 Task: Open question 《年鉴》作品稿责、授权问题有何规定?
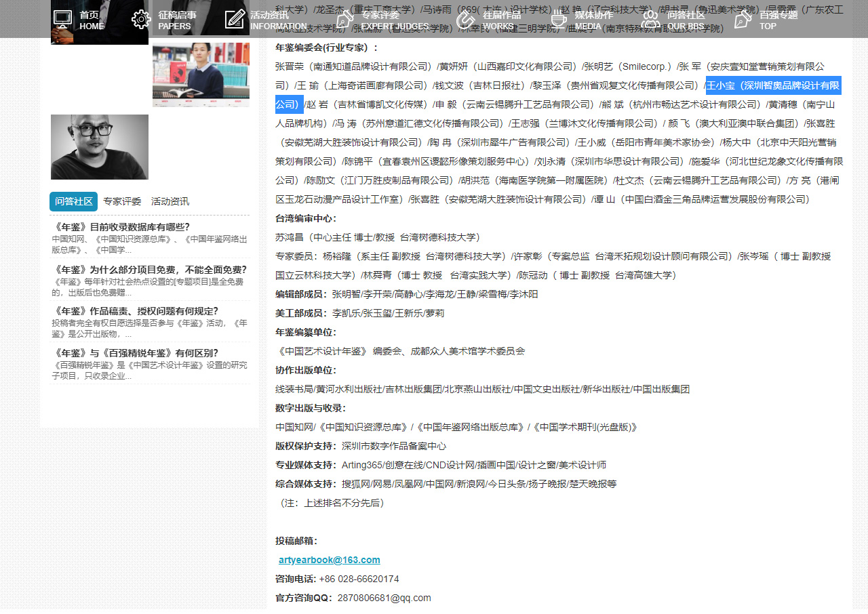pyautogui.click(x=135, y=311)
